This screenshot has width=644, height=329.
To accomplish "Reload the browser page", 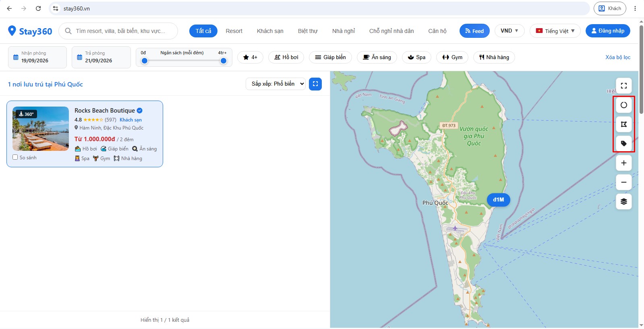I will 38,8.
